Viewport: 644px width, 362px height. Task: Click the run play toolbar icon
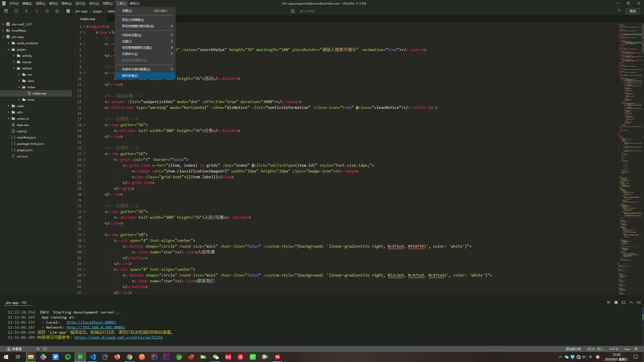[x=57, y=11]
